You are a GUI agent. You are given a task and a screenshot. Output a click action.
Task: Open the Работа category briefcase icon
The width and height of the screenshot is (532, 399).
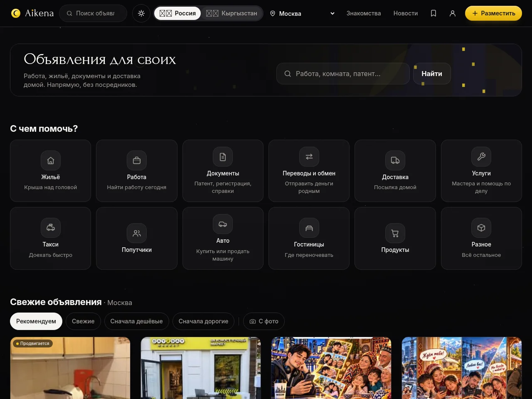[137, 160]
